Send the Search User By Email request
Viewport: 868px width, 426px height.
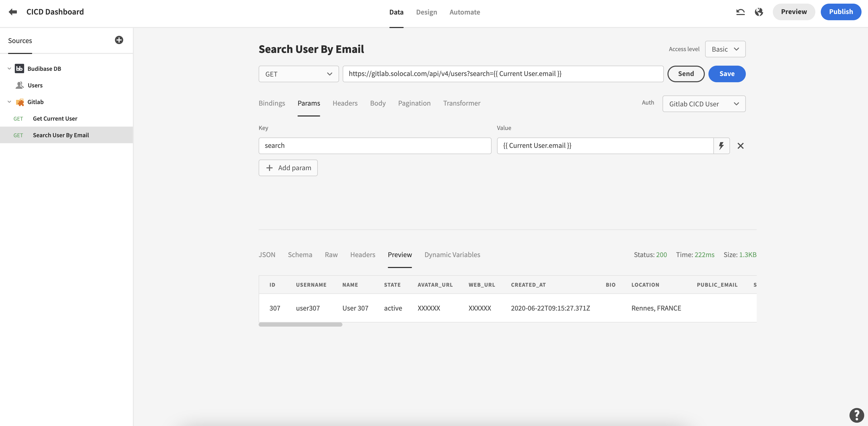click(x=686, y=74)
